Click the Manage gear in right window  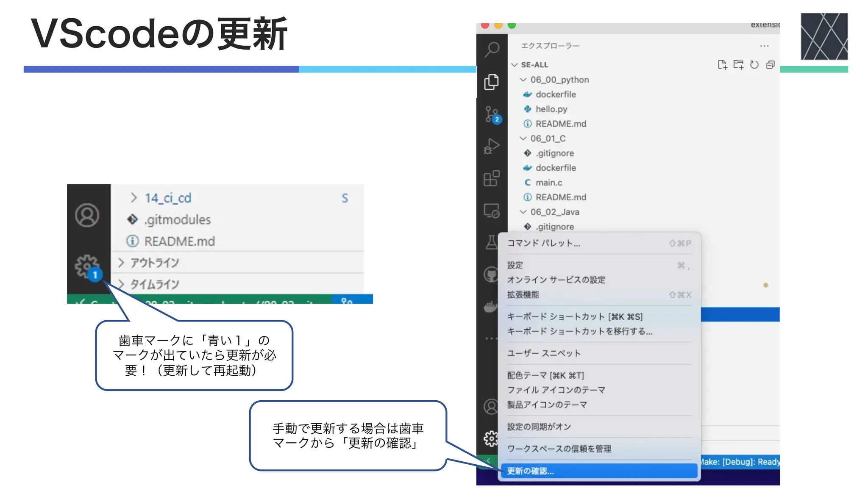click(491, 438)
